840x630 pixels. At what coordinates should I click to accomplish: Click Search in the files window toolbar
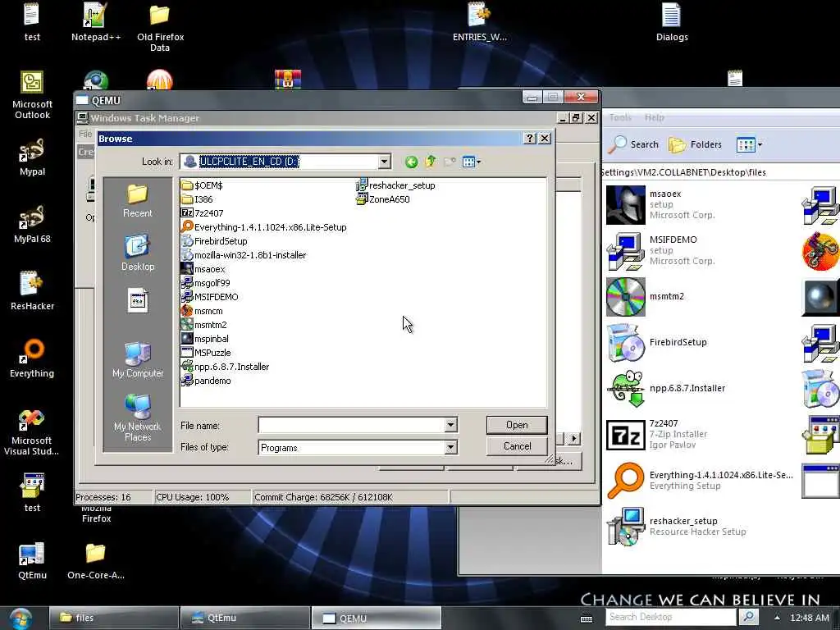point(636,144)
